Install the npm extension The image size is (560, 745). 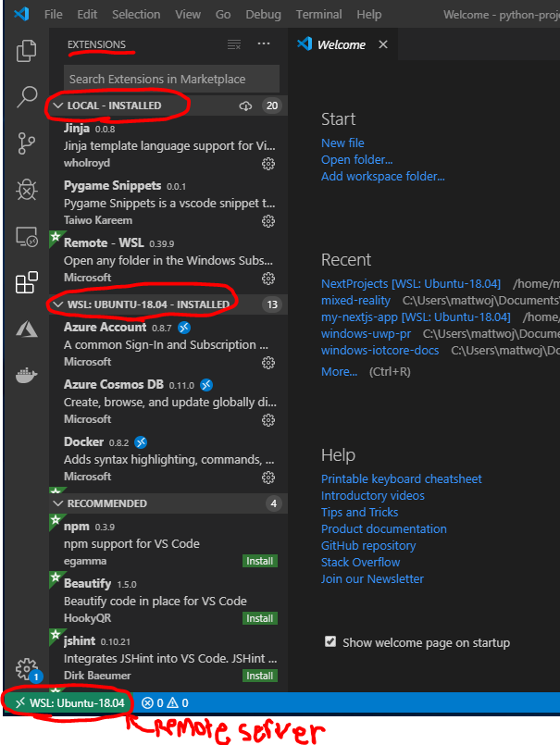[259, 561]
